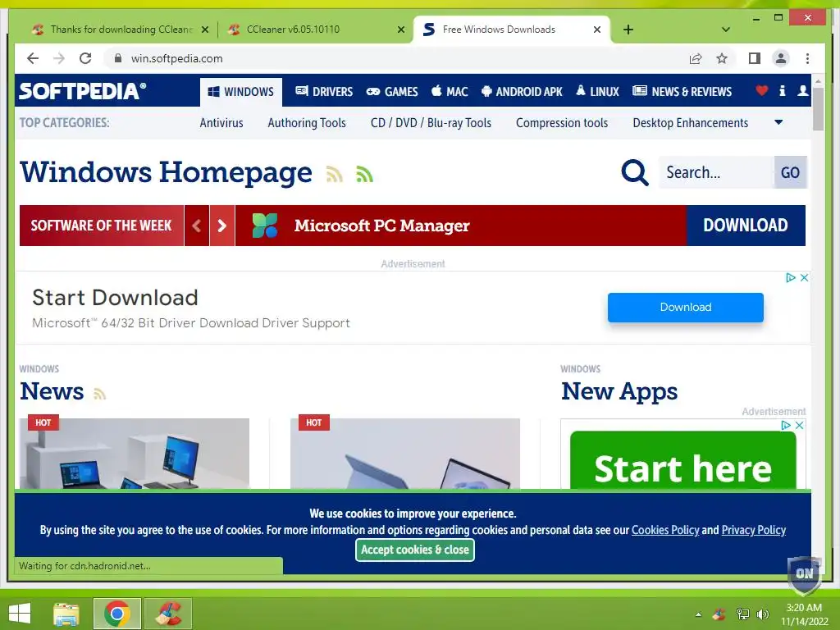Open File Explorer from the taskbar

66,614
